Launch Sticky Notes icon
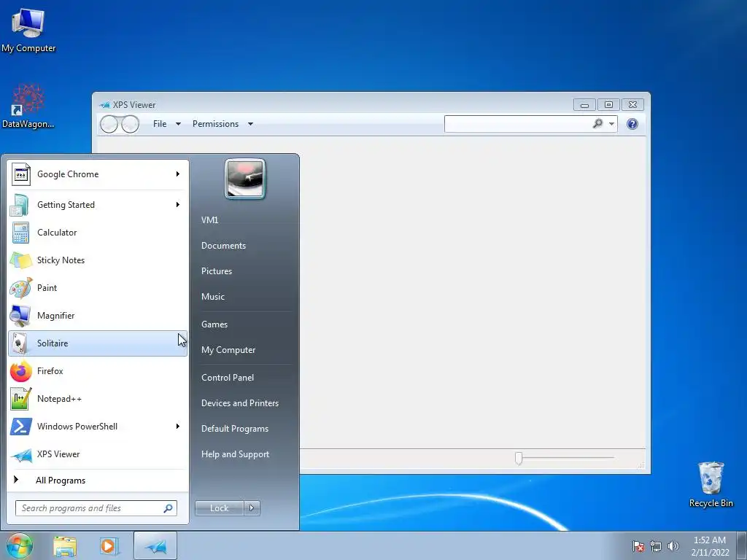Image resolution: width=747 pixels, height=560 pixels. coord(20,260)
